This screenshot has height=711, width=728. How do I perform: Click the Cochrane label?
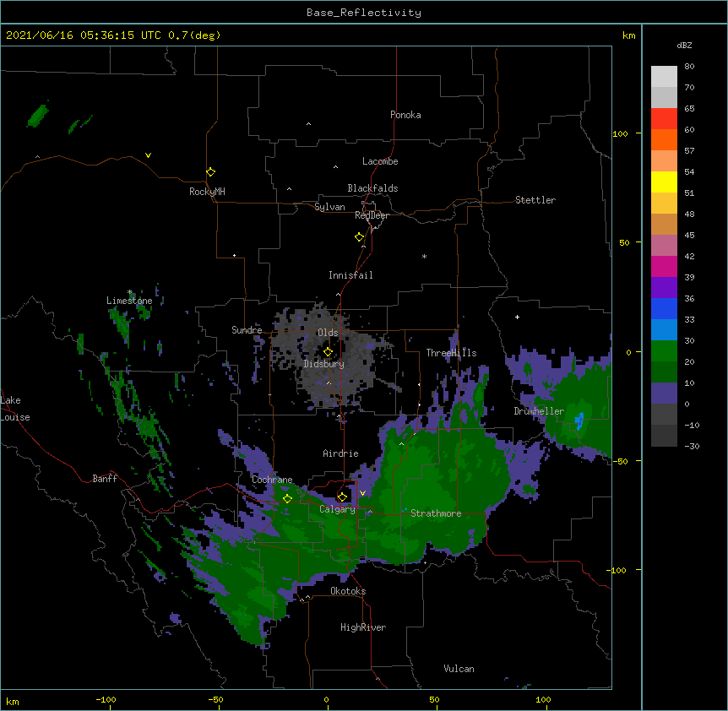pyautogui.click(x=272, y=480)
